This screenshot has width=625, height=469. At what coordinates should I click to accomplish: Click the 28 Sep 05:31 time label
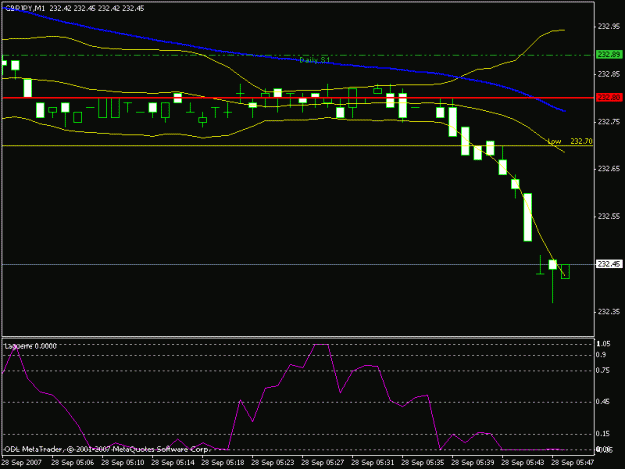[373, 463]
